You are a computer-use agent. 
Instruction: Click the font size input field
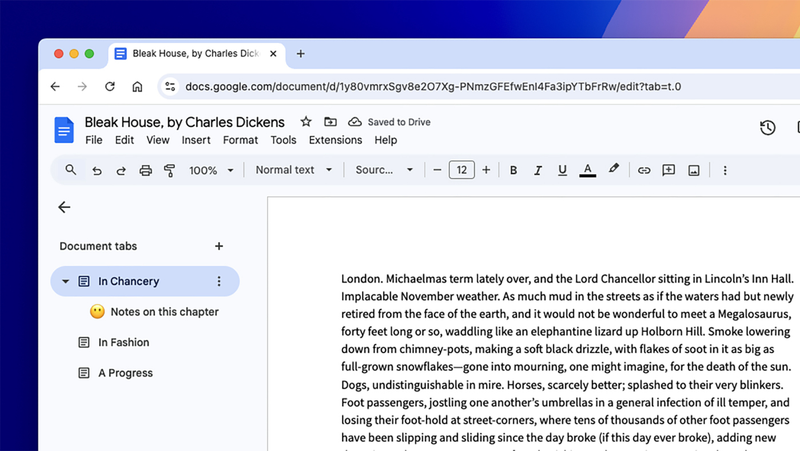pos(461,171)
